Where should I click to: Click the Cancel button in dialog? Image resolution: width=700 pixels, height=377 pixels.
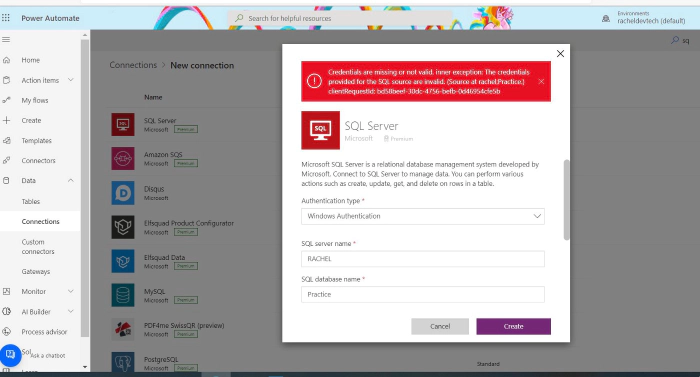(440, 327)
